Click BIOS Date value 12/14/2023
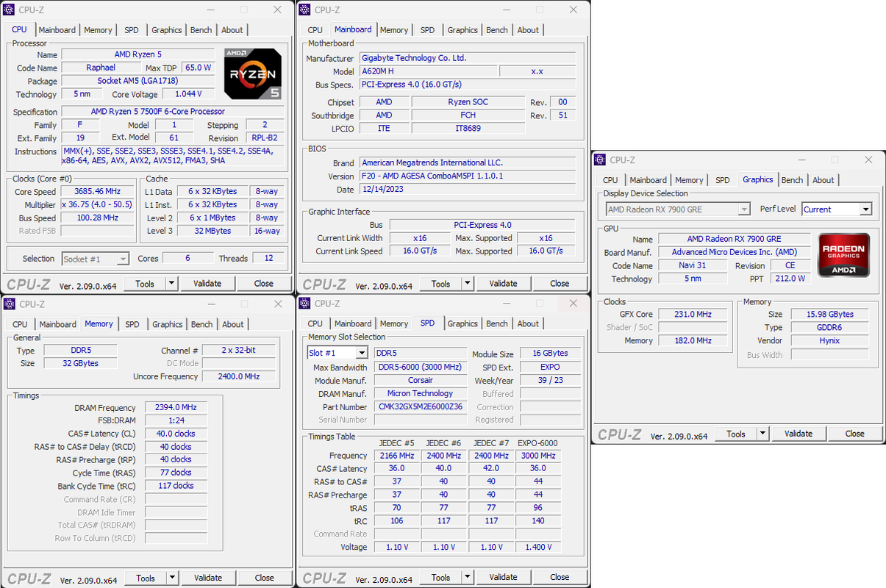The height and width of the screenshot is (588, 886). pos(468,190)
